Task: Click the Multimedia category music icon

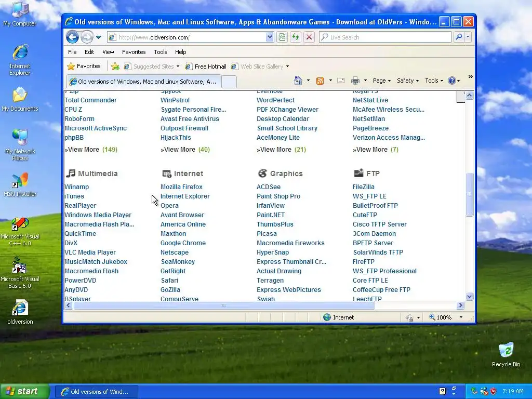Action: (71, 174)
